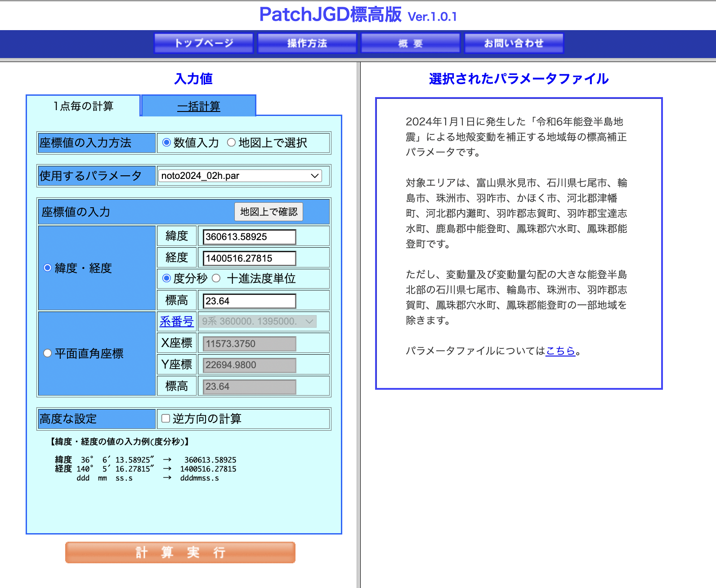
Task: Select the 緯度・経度 radio button
Action: pyautogui.click(x=48, y=268)
